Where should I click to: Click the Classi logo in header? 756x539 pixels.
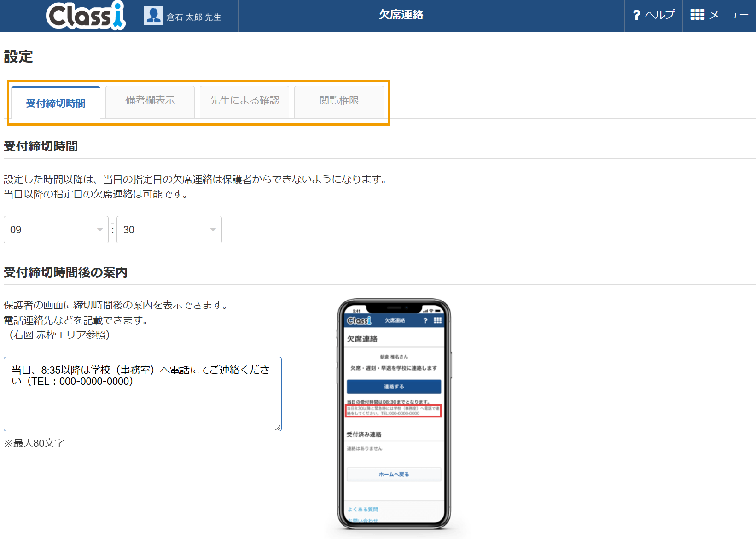tap(86, 16)
